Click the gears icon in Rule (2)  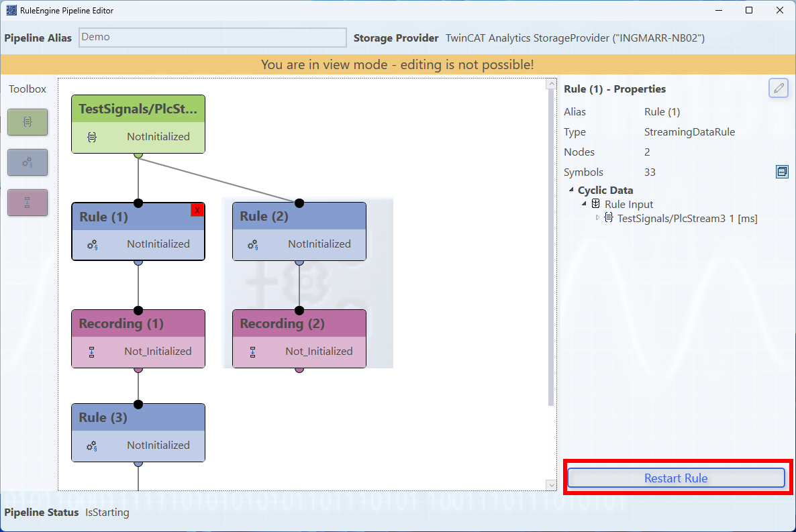[253, 245]
